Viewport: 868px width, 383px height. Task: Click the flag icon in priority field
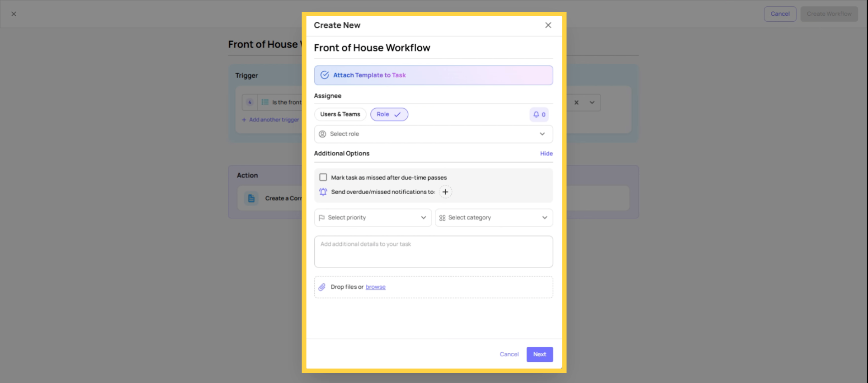pyautogui.click(x=321, y=218)
